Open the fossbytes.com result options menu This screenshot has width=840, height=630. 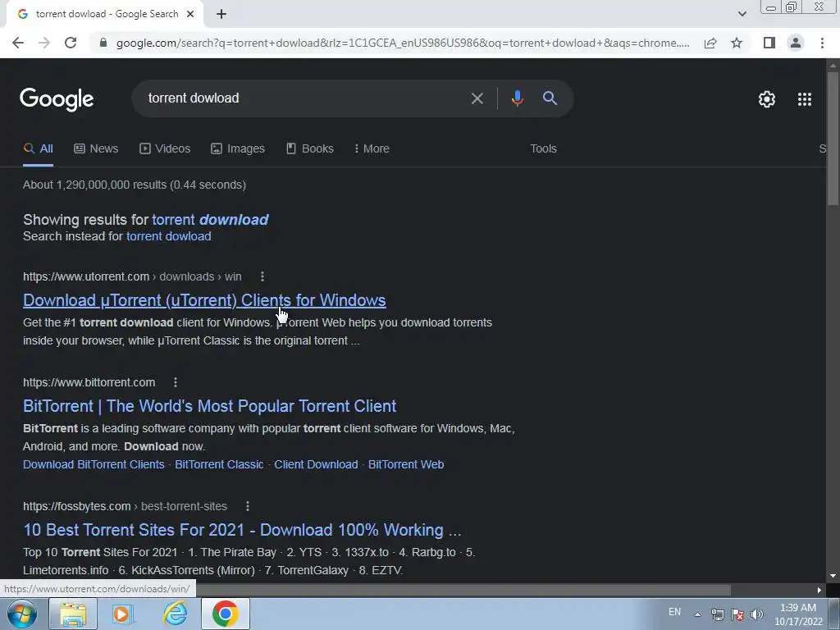pos(247,506)
